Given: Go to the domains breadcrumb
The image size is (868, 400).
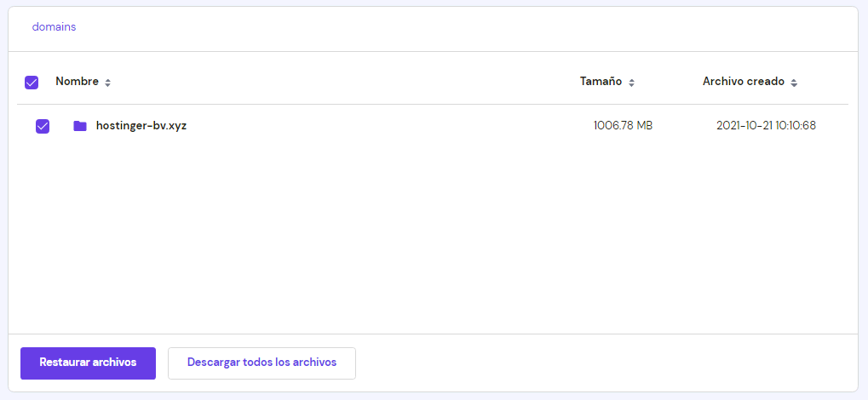Looking at the screenshot, I should pos(54,26).
